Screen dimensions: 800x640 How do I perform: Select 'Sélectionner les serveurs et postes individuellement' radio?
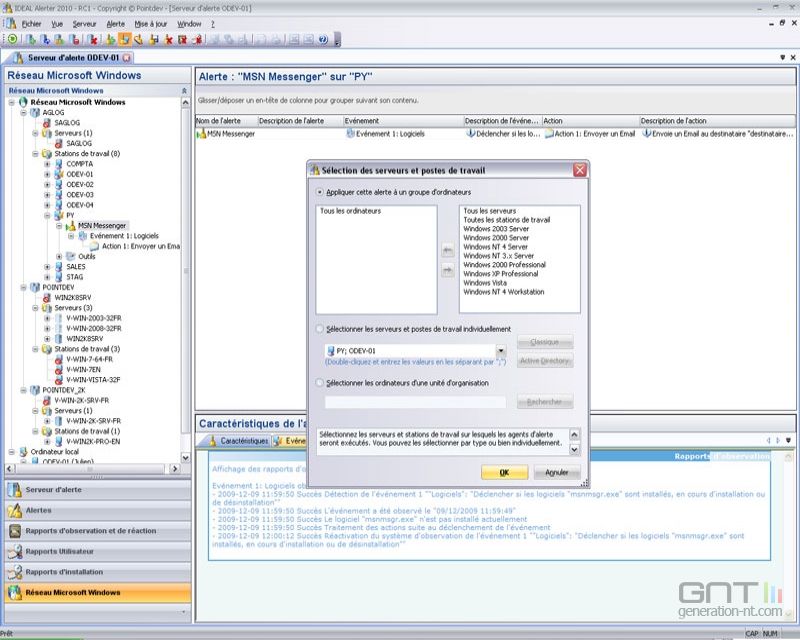[x=319, y=329]
